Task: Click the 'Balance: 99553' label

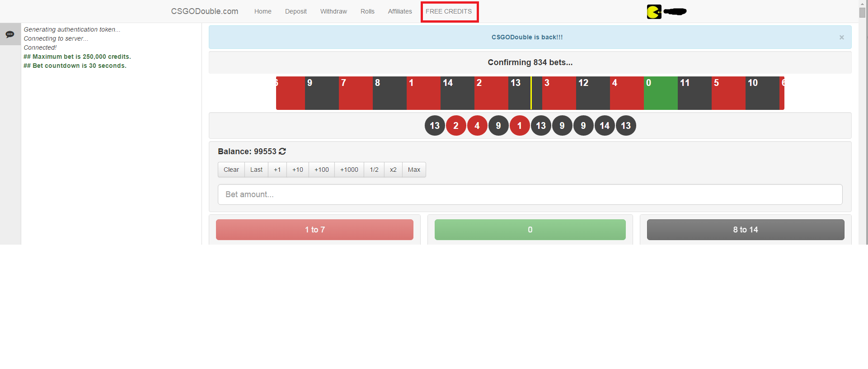Action: coord(247,151)
